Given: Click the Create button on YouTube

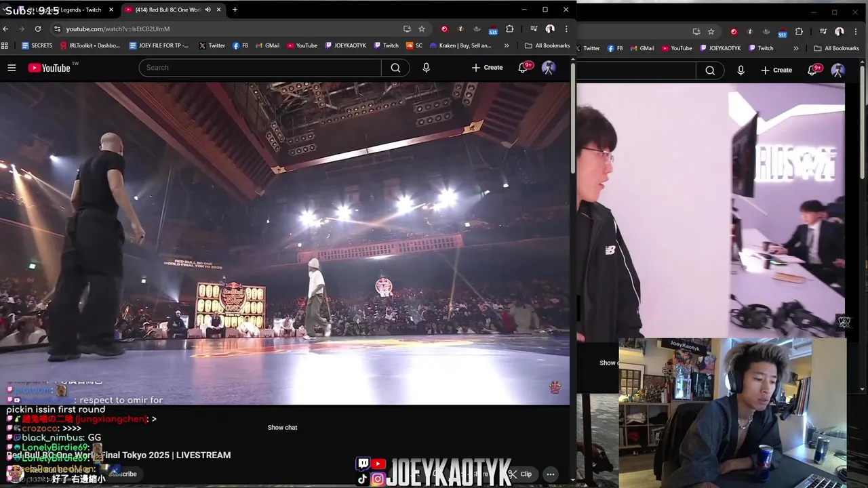Looking at the screenshot, I should [x=488, y=68].
